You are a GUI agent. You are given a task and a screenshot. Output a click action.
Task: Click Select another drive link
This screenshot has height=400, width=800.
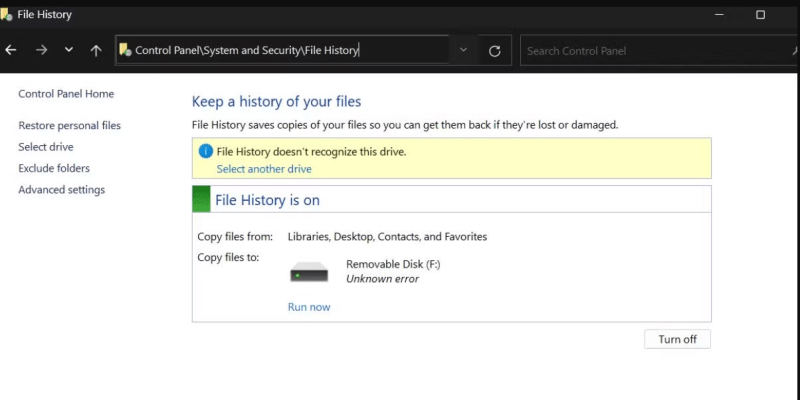pyautogui.click(x=264, y=169)
